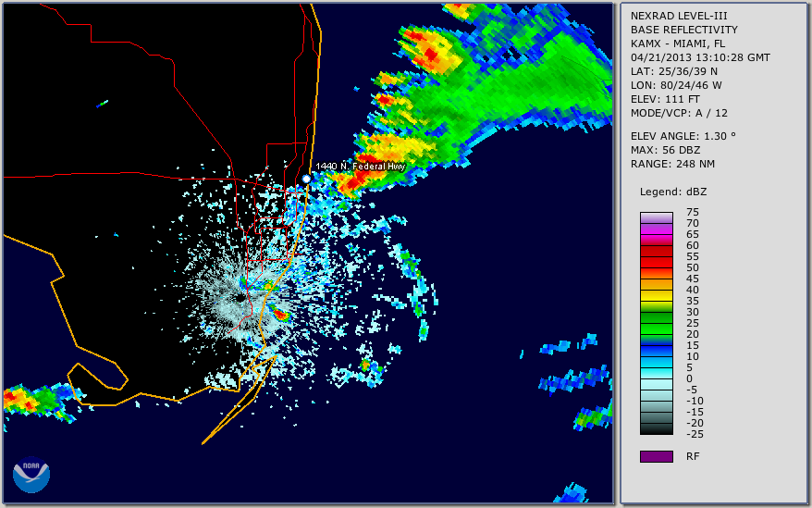Click the "ELEV: 111 FT" text
812x508 pixels.
point(665,99)
